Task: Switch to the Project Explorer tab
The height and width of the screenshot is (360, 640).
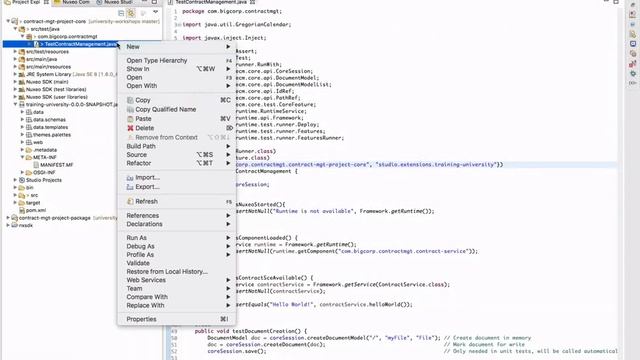Action: (x=26, y=2)
